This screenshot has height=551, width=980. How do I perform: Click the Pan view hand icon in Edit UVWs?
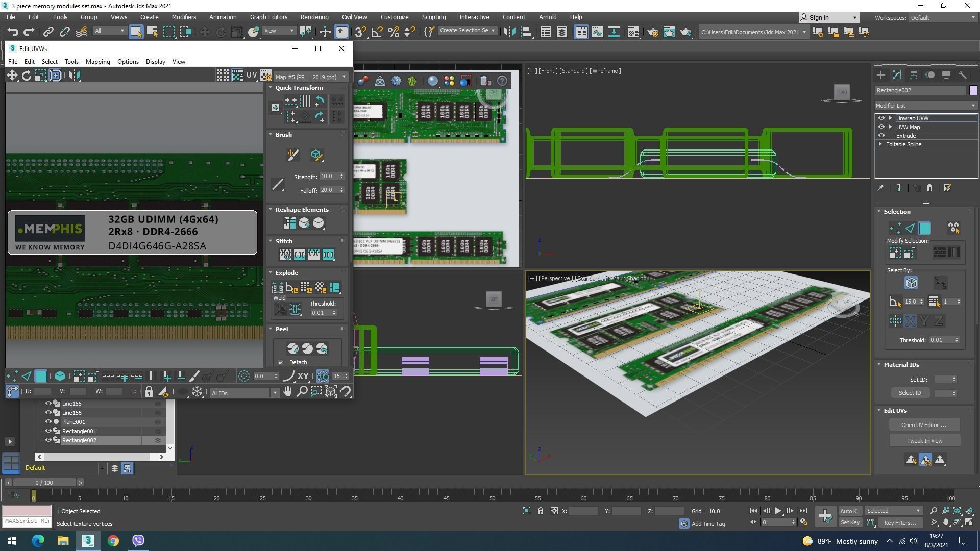click(287, 392)
